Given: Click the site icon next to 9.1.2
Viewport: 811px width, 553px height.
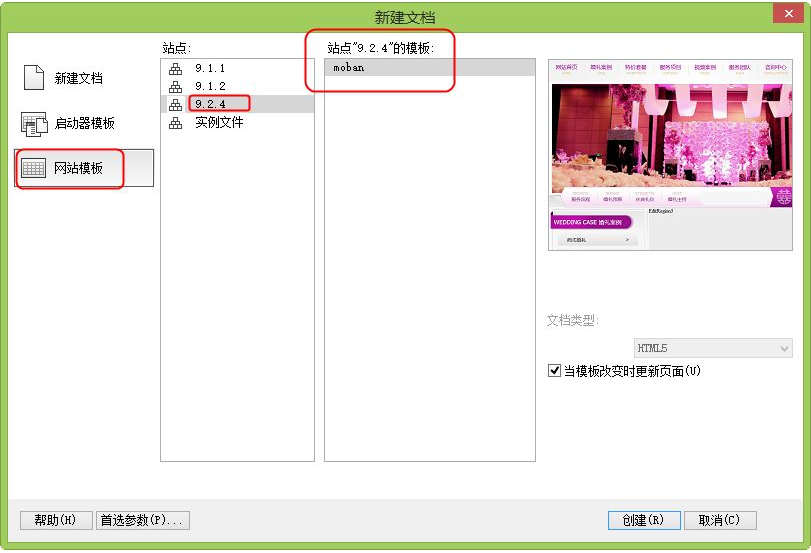Looking at the screenshot, I should [x=176, y=86].
